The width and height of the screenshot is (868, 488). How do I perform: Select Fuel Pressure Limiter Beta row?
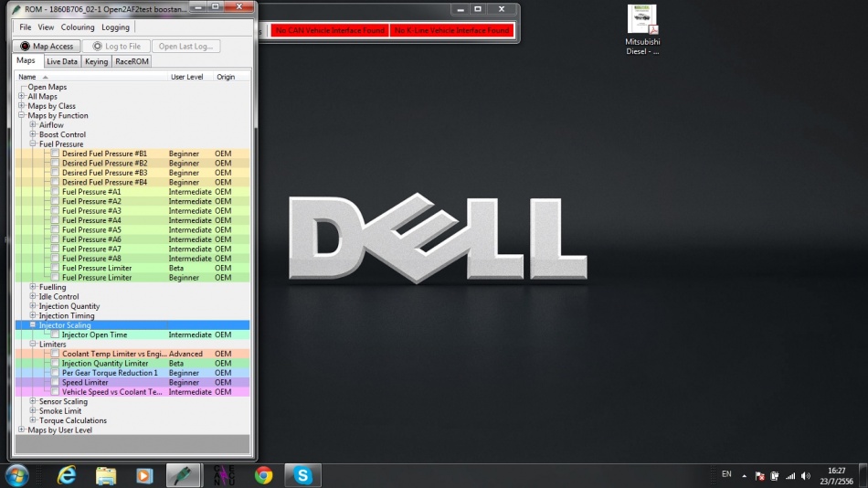coord(132,268)
